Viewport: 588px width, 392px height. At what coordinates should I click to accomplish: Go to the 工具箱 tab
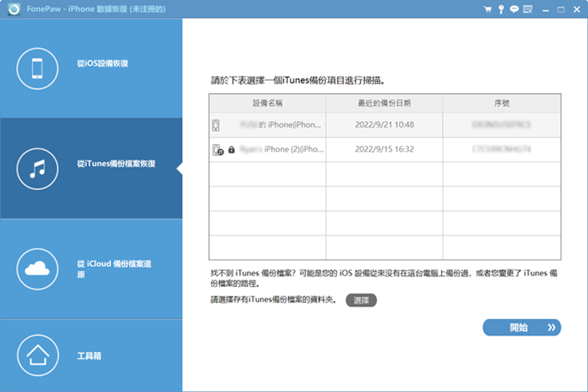click(x=91, y=355)
